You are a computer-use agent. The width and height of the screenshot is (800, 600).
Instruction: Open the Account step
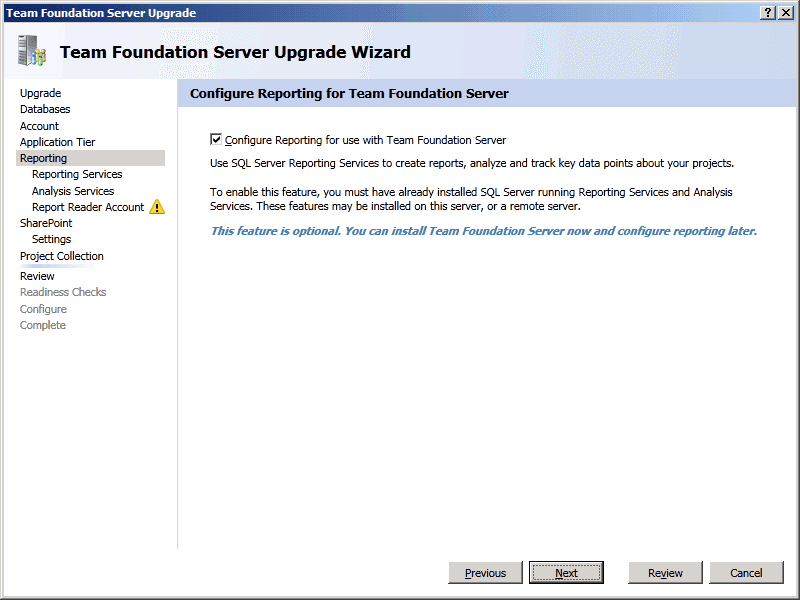point(40,126)
